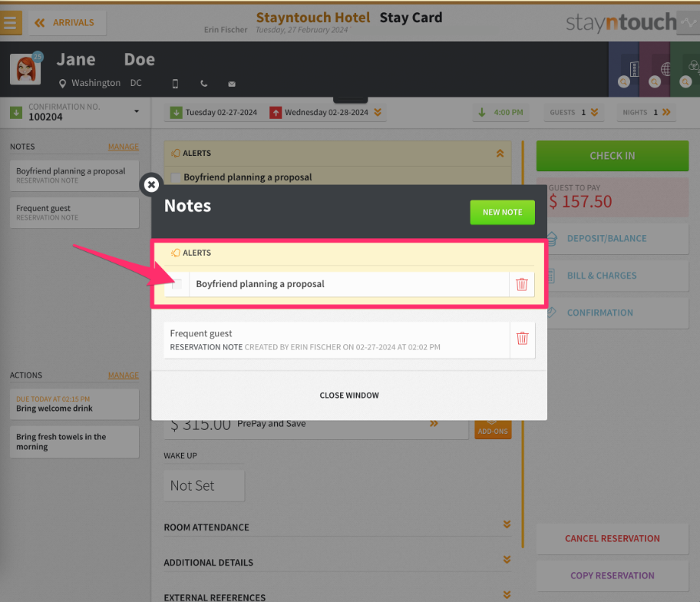Click Guest To Pay amount $157.50
Viewport: 700px width, 602px height.
[x=581, y=202]
